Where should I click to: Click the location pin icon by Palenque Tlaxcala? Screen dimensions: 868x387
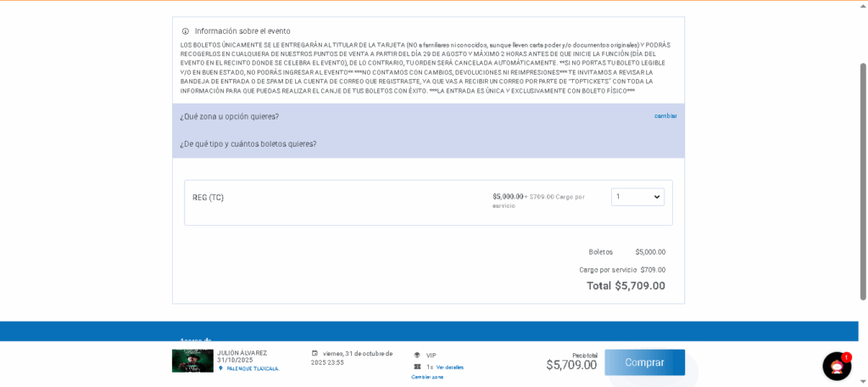[221, 368]
